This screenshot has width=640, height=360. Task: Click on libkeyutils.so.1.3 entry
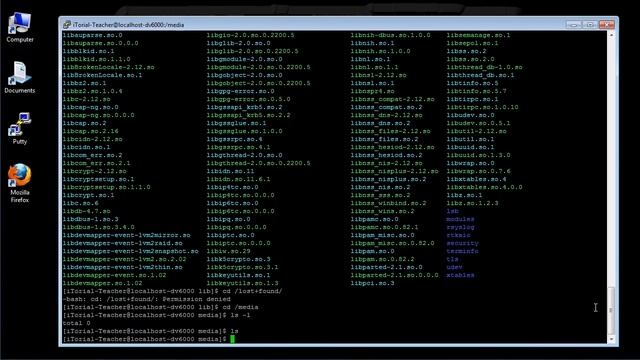242,283
